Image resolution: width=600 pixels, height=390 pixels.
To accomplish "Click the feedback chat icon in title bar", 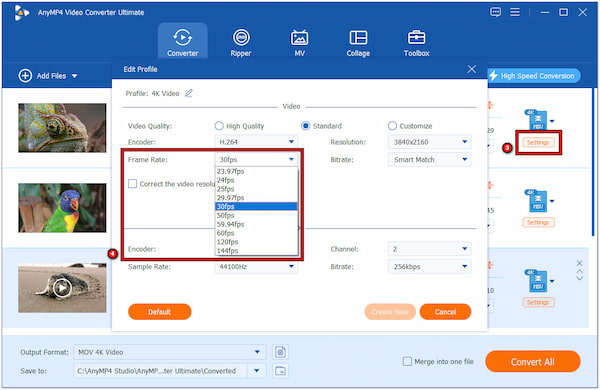I will click(x=495, y=12).
